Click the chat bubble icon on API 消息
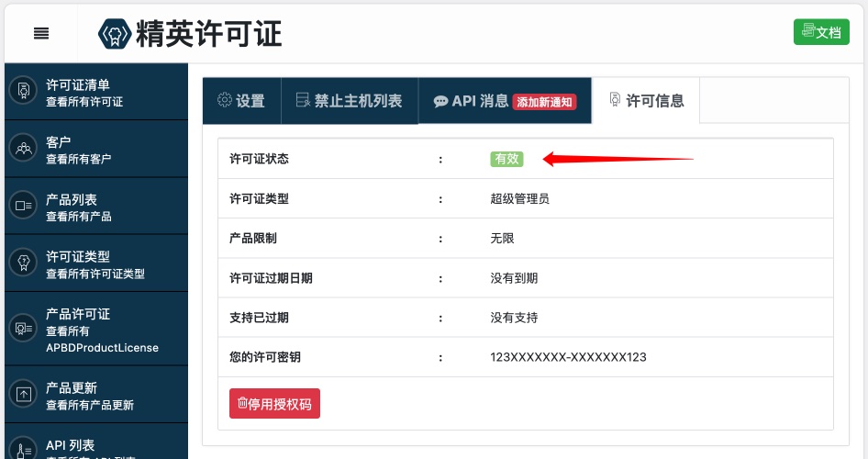 click(x=440, y=101)
